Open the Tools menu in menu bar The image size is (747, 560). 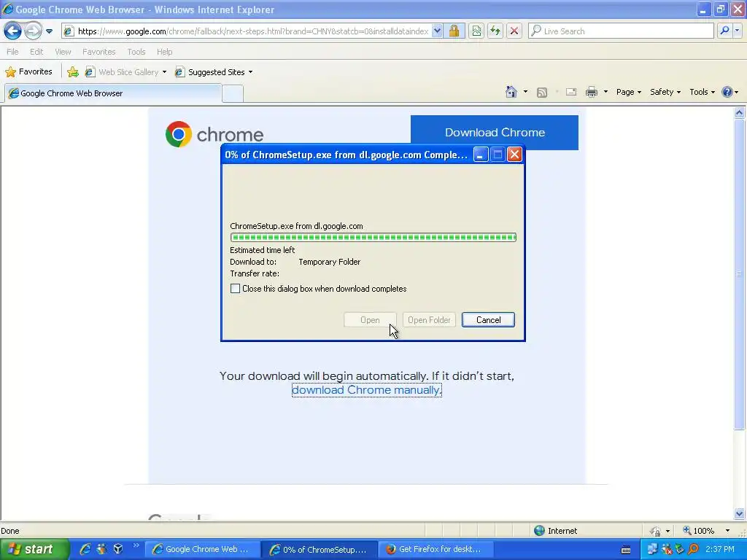(x=136, y=52)
